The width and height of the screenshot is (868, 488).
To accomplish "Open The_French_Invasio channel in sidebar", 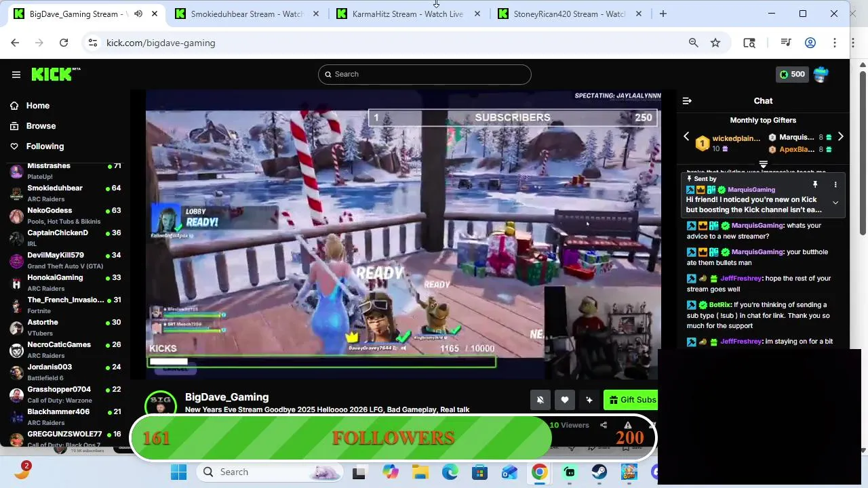I will point(65,305).
